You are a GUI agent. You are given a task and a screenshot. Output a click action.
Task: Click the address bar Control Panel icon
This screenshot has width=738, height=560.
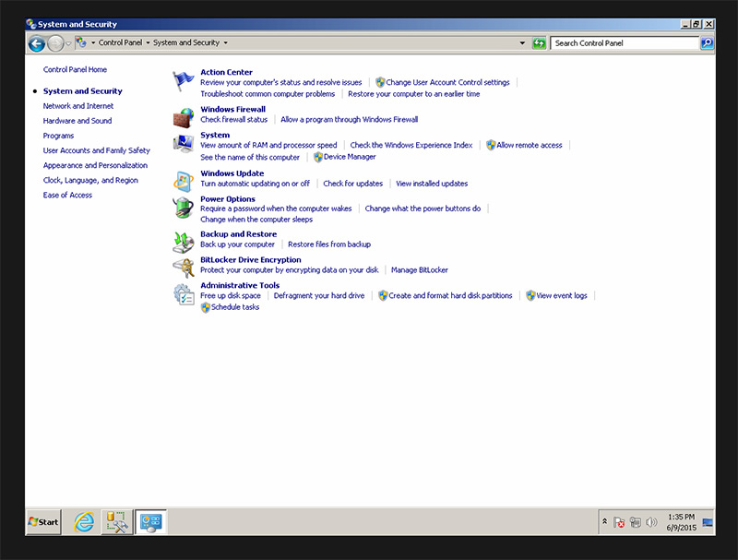[81, 42]
